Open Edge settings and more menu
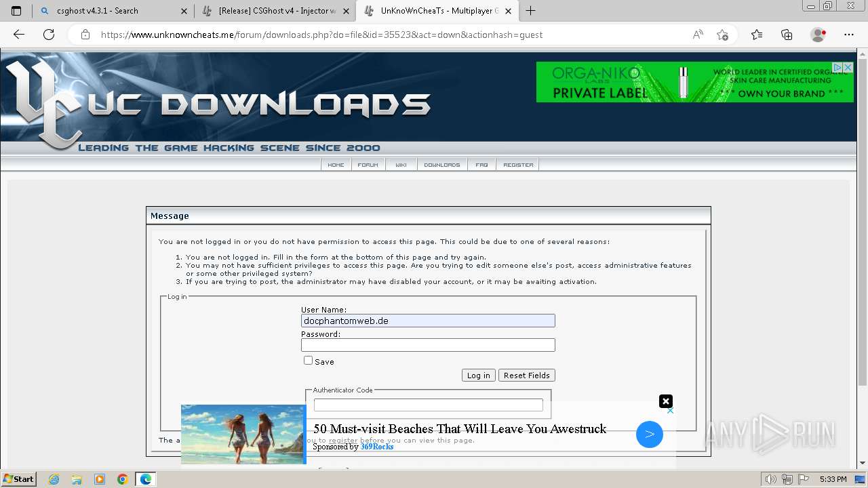This screenshot has height=488, width=868. (849, 35)
